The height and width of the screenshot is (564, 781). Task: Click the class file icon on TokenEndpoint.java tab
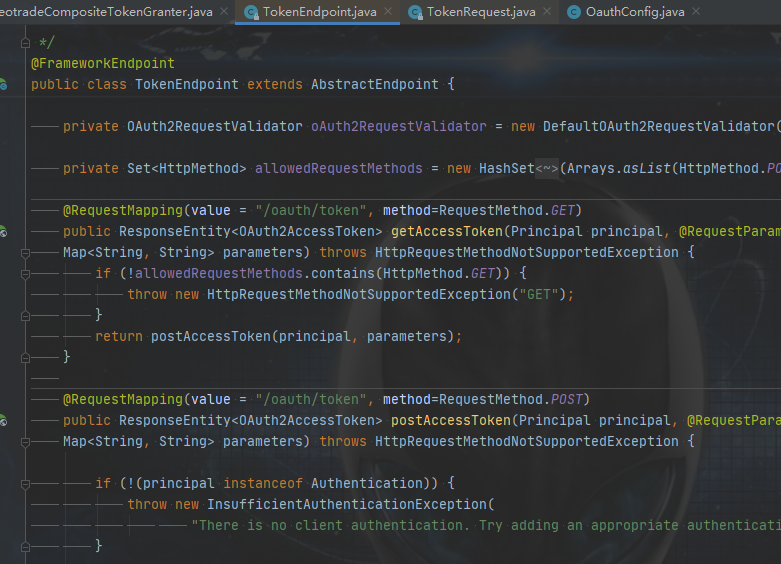252,12
